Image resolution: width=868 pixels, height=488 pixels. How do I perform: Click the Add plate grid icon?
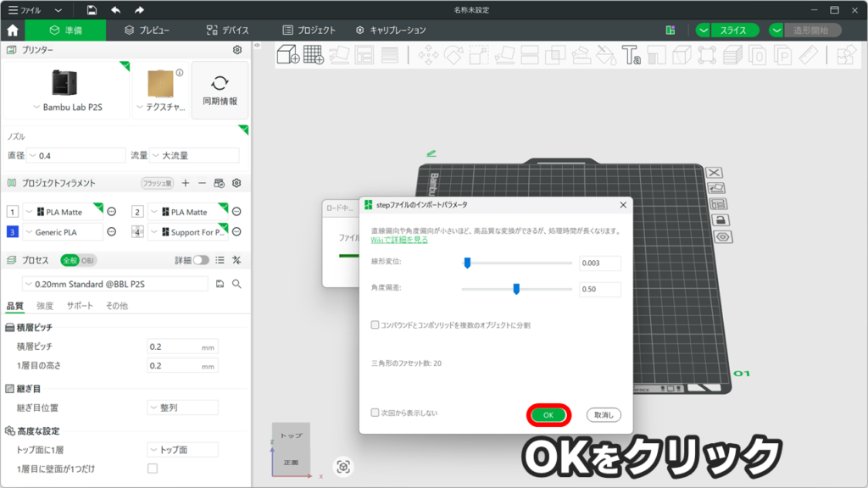[x=314, y=55]
